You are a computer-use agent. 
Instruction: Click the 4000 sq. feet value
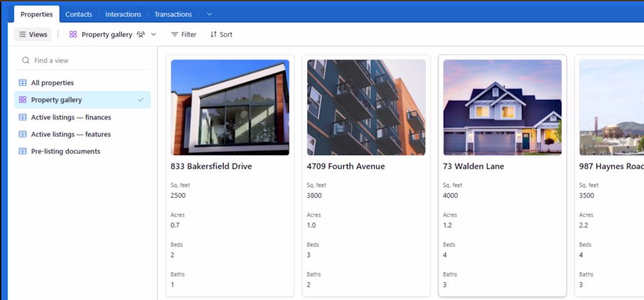click(451, 195)
